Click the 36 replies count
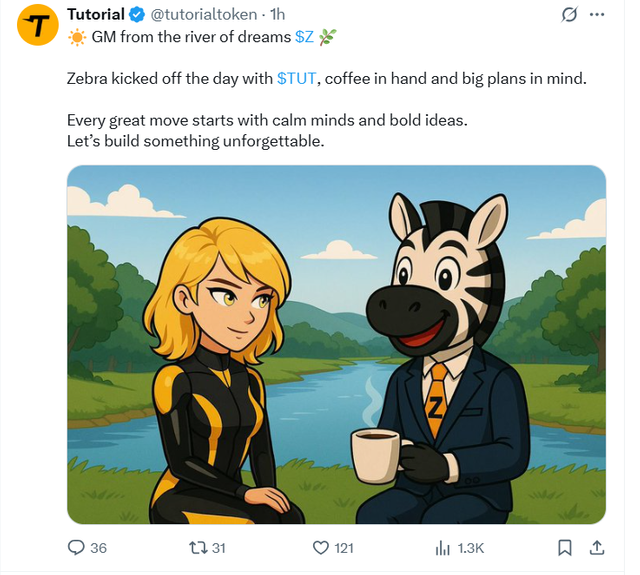 (98, 548)
